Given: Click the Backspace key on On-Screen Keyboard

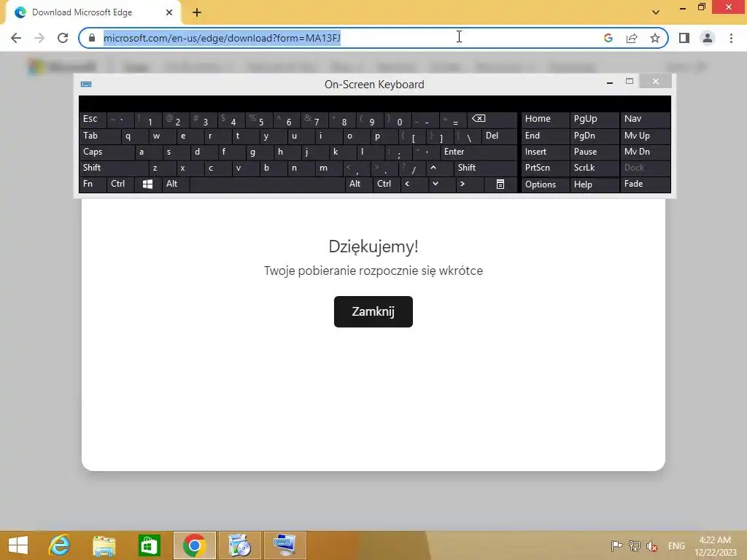Looking at the screenshot, I should [x=492, y=119].
